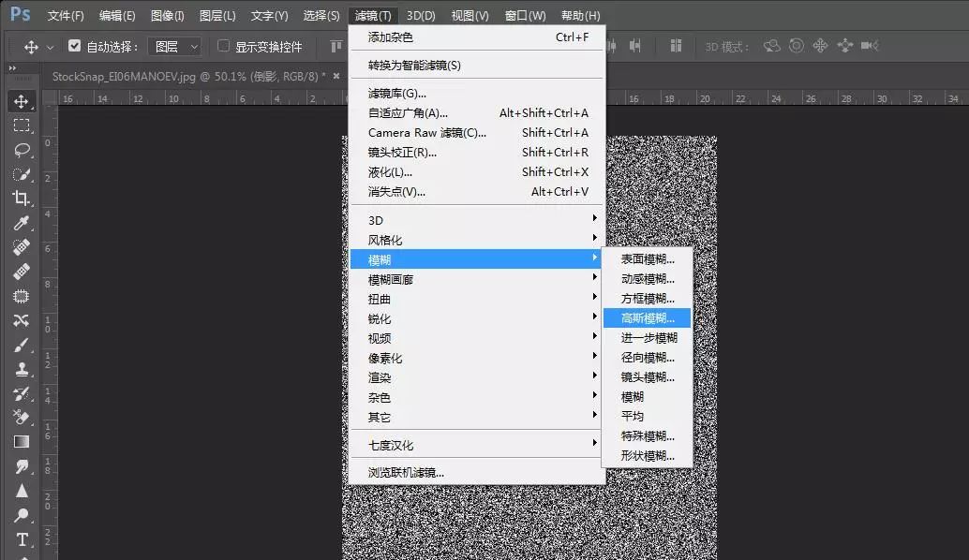Click the distribute right edges icon
969x560 pixels.
coord(634,46)
